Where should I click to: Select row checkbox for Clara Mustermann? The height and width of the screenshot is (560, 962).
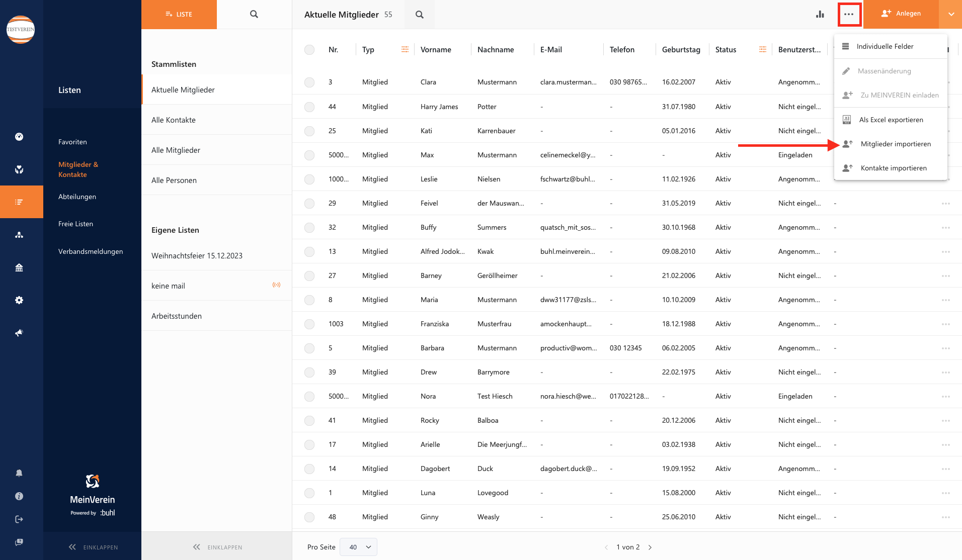tap(309, 82)
